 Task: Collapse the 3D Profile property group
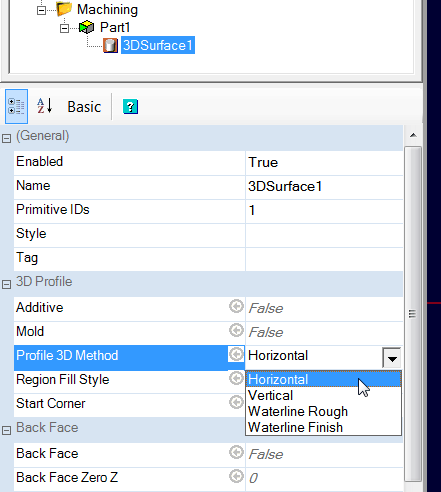pyautogui.click(x=6, y=284)
